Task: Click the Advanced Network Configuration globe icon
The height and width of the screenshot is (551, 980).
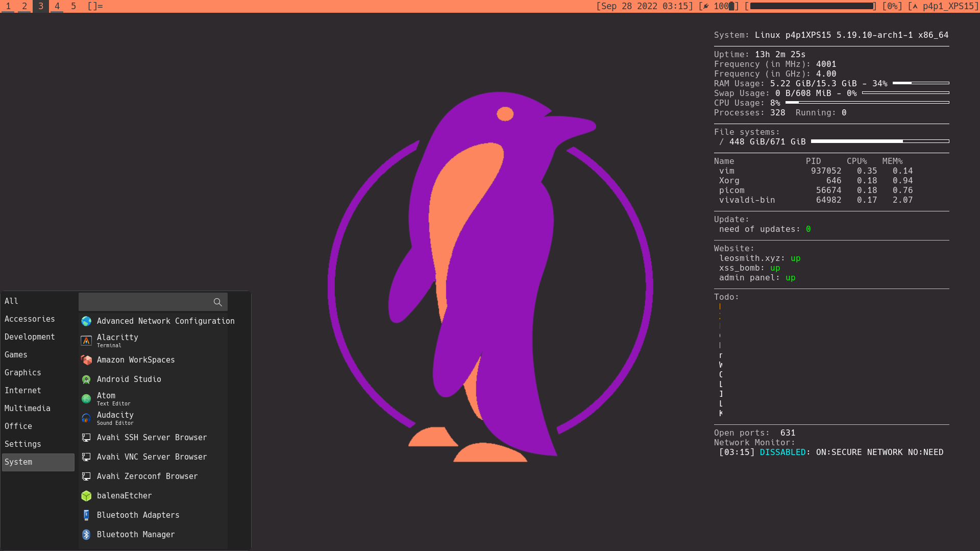Action: tap(86, 321)
